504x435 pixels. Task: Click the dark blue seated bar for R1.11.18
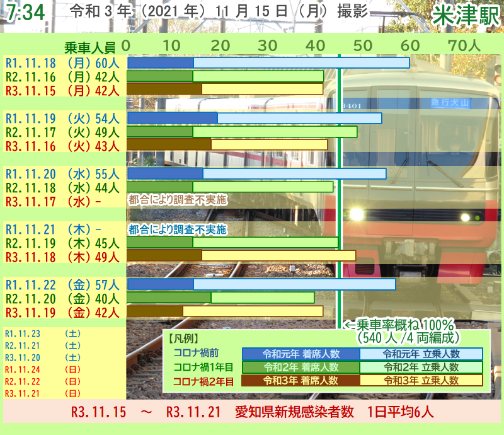coord(161,63)
